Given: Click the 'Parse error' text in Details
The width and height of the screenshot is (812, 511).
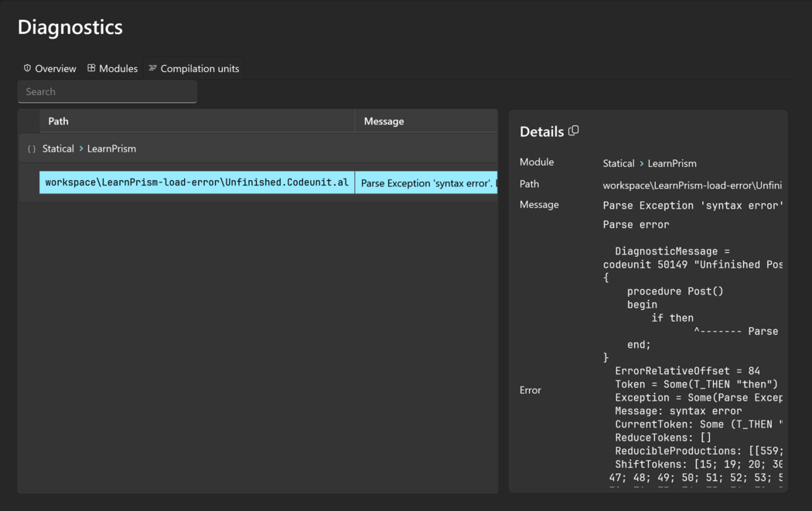Looking at the screenshot, I should 636,225.
